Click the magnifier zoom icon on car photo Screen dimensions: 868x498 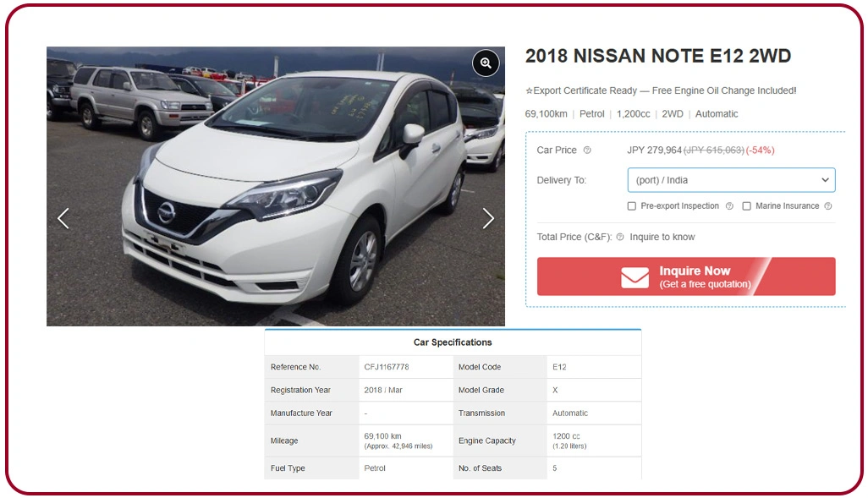486,63
